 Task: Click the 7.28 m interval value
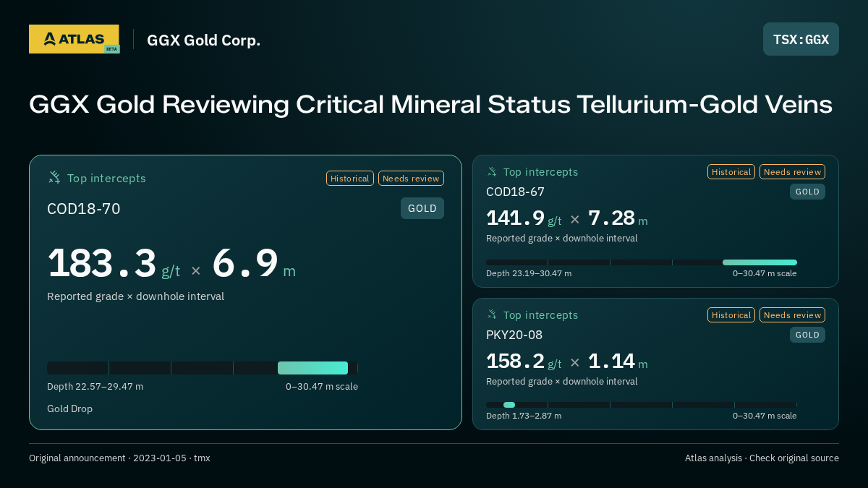point(618,218)
